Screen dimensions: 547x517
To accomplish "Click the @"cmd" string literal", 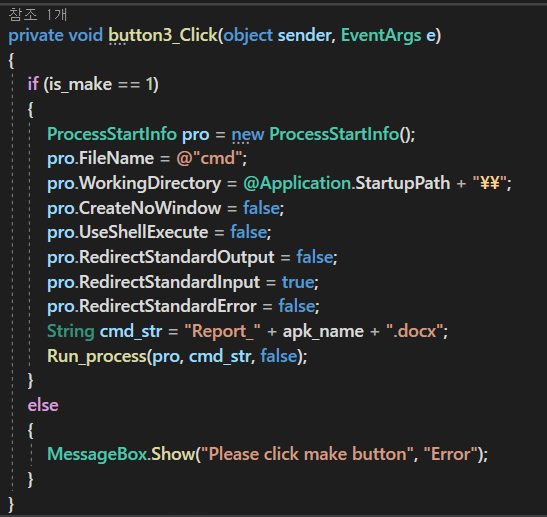I will (210, 158).
